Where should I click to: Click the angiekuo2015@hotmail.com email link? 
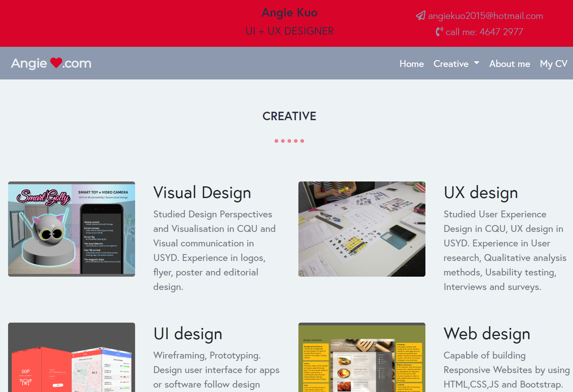click(485, 16)
